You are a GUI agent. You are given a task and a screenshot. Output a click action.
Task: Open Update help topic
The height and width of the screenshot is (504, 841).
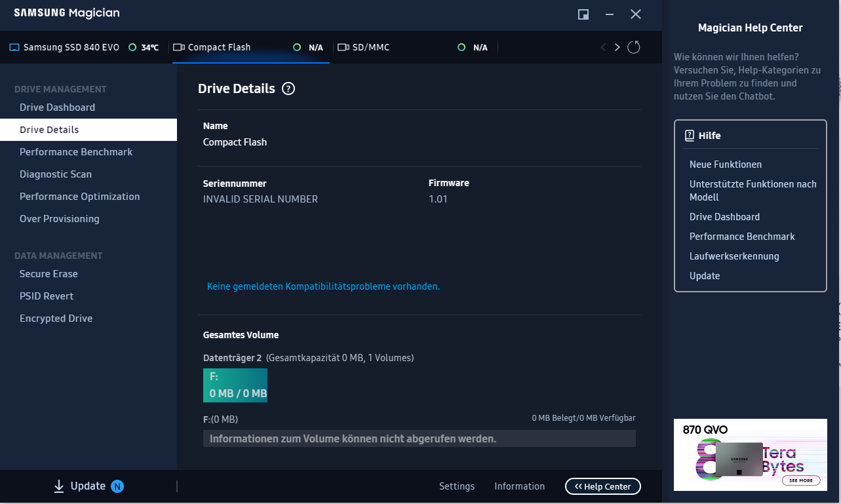[705, 276]
